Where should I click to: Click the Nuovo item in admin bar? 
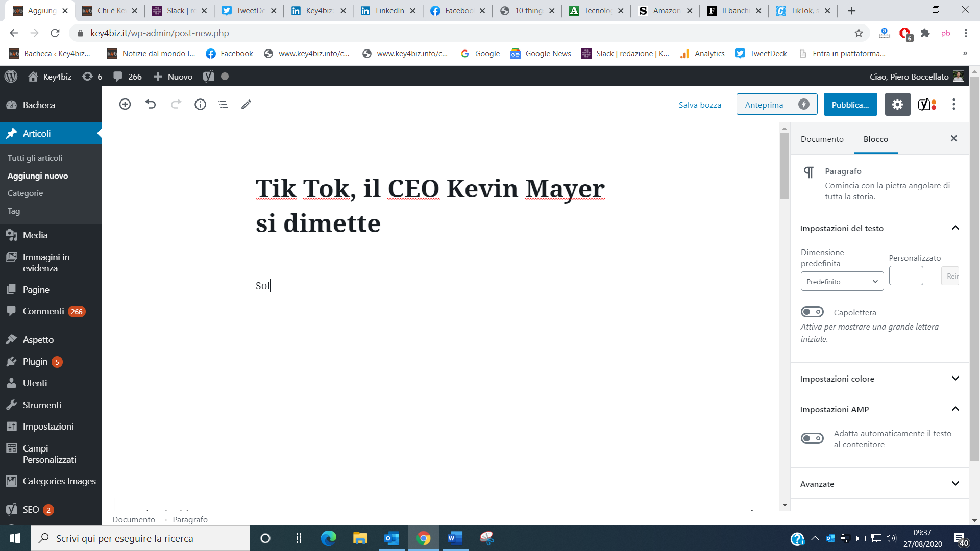[x=174, y=77]
